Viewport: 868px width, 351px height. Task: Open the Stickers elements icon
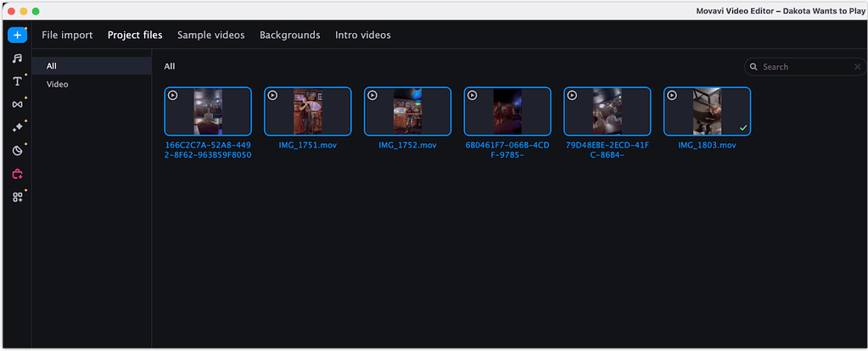pyautogui.click(x=17, y=150)
